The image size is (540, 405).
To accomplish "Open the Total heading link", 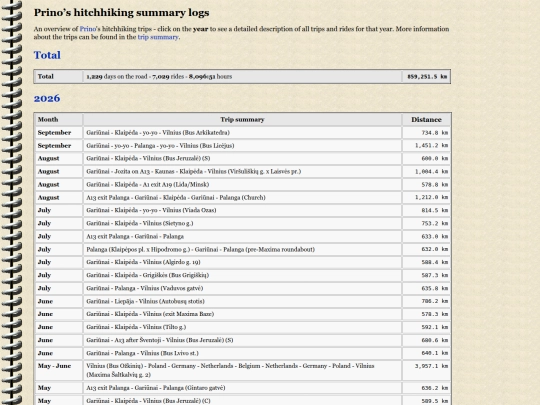I will pyautogui.click(x=47, y=55).
